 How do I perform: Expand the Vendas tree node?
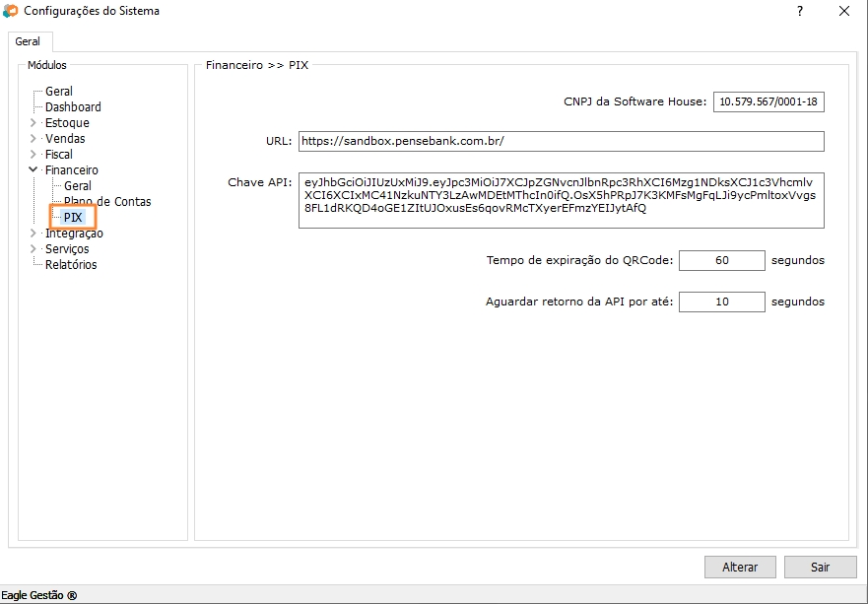(x=33, y=138)
